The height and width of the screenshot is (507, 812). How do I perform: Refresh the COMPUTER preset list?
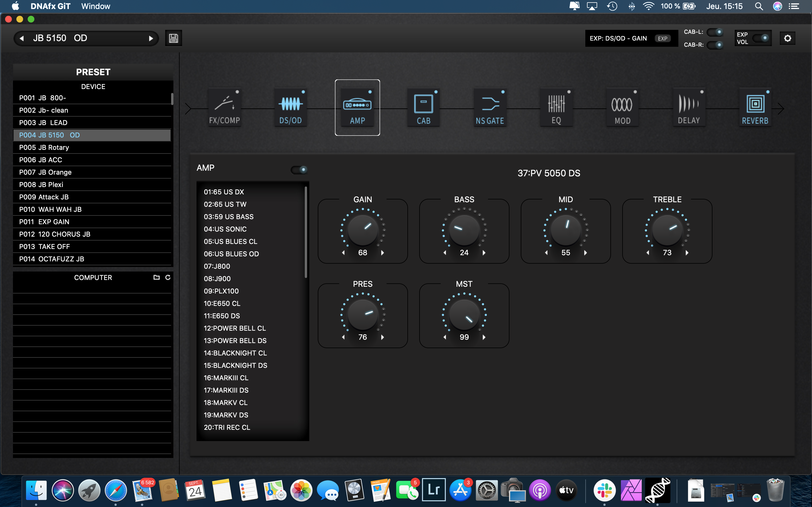coord(168,277)
